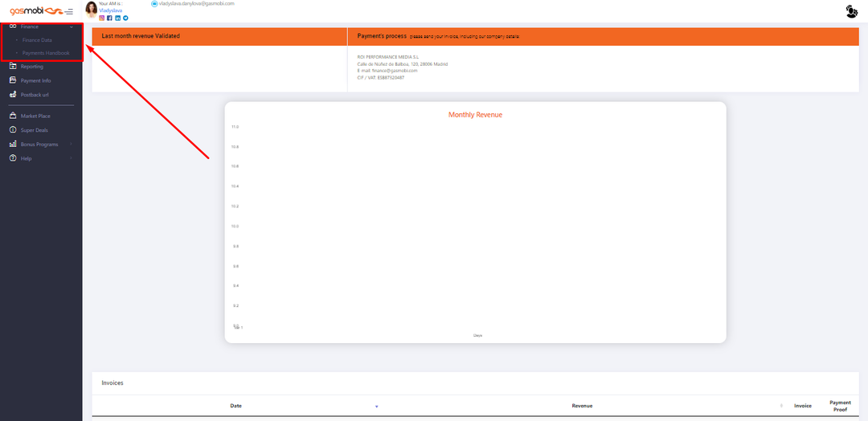This screenshot has width=868, height=421.
Task: Open the account manager's Facebook icon
Action: tap(109, 18)
